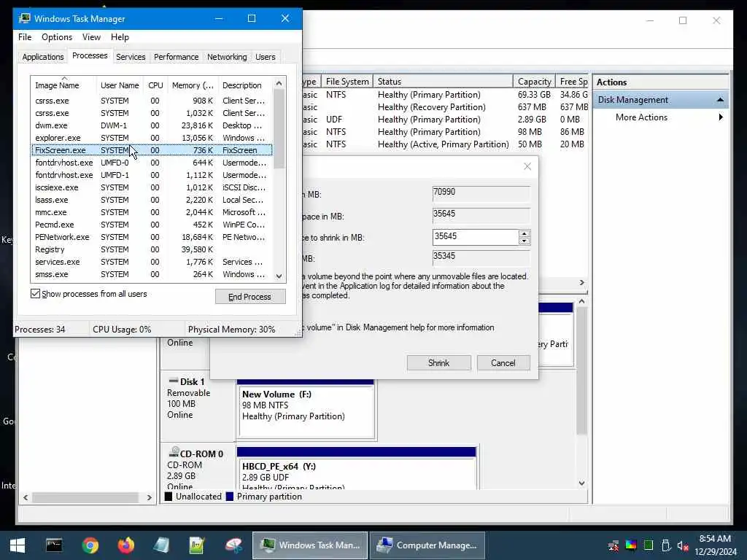Open the scissors snipping taskbar app
The image size is (747, 560).
click(233, 545)
